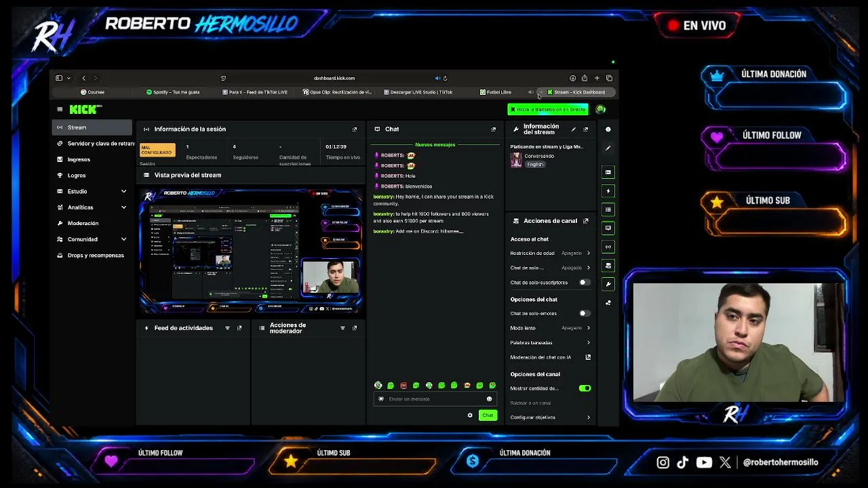Send message with green Chat button
The width and height of the screenshot is (868, 488).
pos(488,415)
